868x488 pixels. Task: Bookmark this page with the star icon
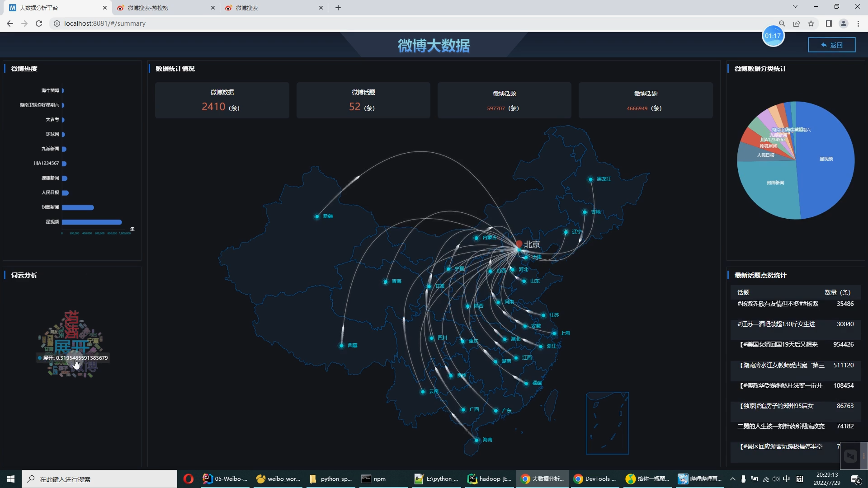coord(811,23)
